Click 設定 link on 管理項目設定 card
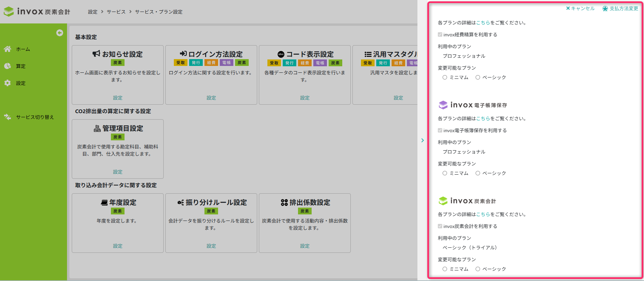The height and width of the screenshot is (281, 644). [x=118, y=172]
